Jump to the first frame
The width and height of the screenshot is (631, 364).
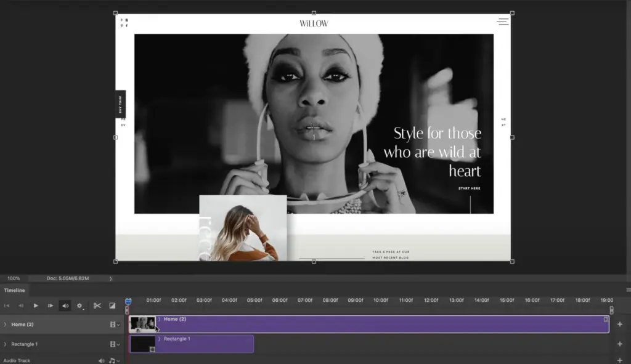click(7, 305)
